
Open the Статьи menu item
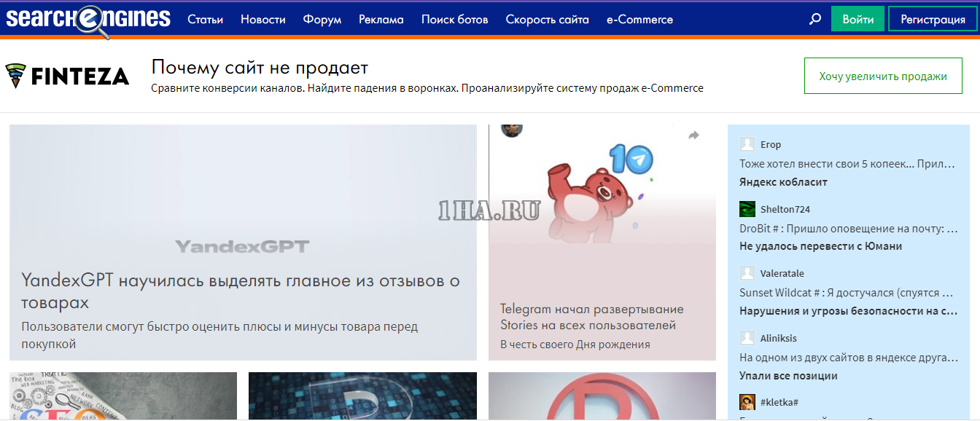click(206, 20)
